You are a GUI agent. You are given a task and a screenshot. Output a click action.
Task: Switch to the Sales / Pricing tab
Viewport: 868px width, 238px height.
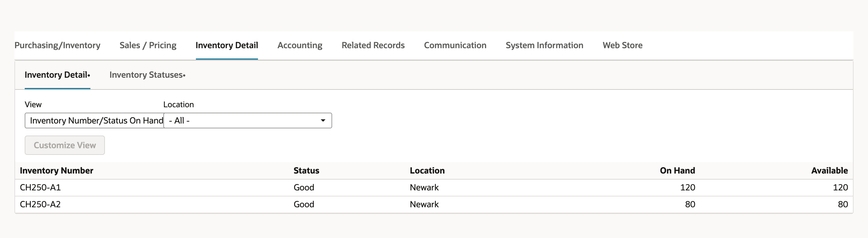click(x=148, y=45)
